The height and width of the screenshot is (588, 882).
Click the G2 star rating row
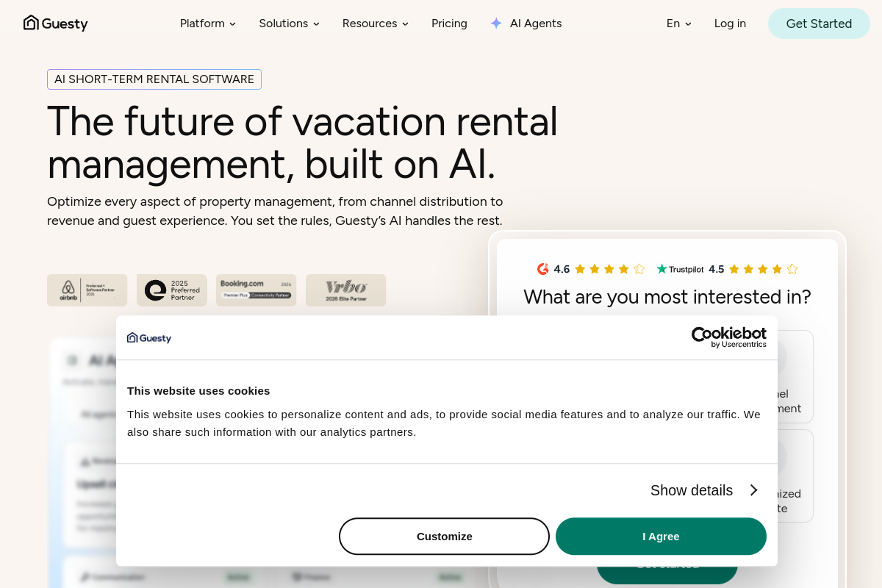click(609, 269)
